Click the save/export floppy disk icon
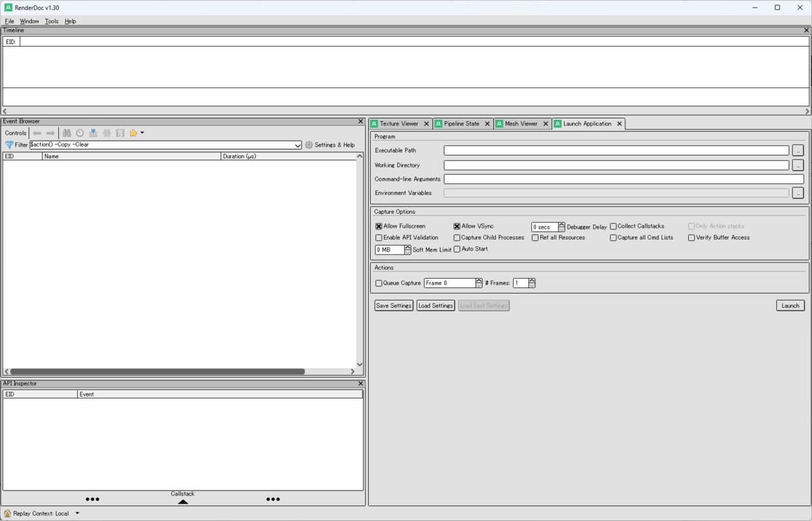 coord(120,133)
